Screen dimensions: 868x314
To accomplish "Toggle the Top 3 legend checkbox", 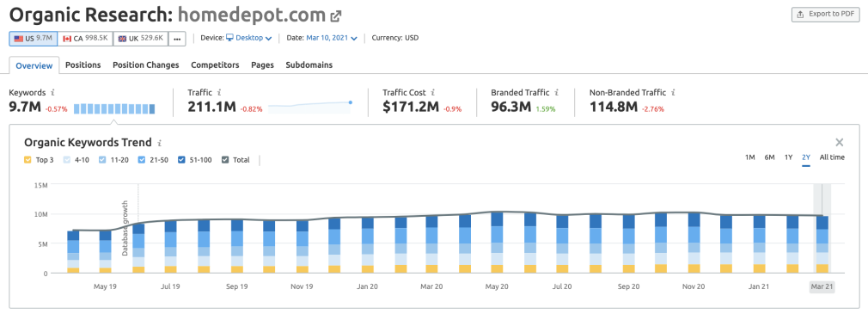I will (x=28, y=160).
